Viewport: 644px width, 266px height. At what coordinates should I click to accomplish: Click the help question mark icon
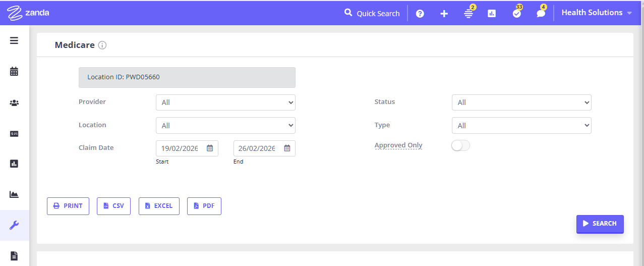coord(420,14)
